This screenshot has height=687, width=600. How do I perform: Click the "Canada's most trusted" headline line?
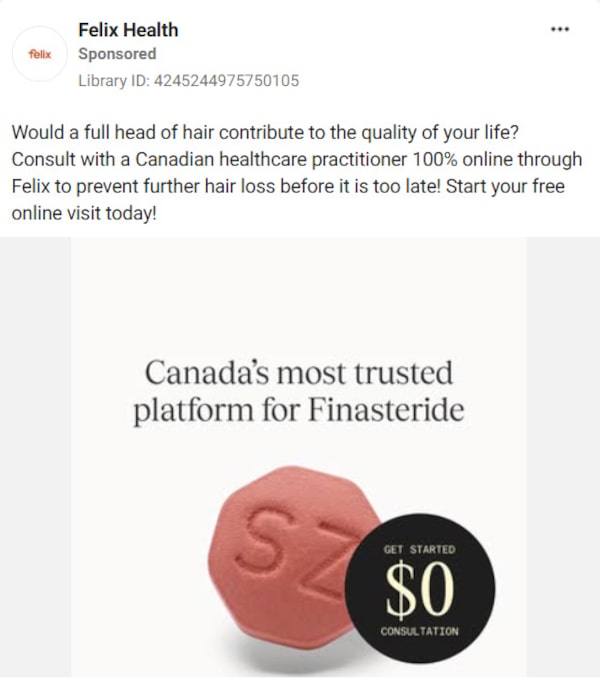[x=299, y=374]
